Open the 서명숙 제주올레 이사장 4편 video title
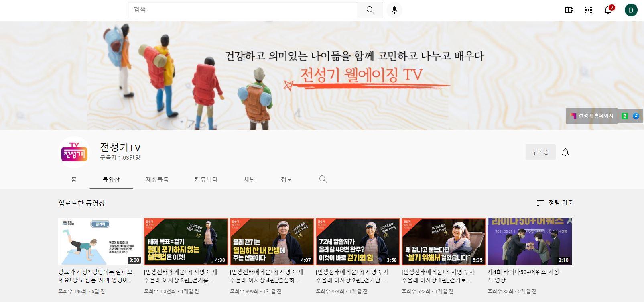Viewport: 644px width, 302px height. pyautogui.click(x=266, y=276)
